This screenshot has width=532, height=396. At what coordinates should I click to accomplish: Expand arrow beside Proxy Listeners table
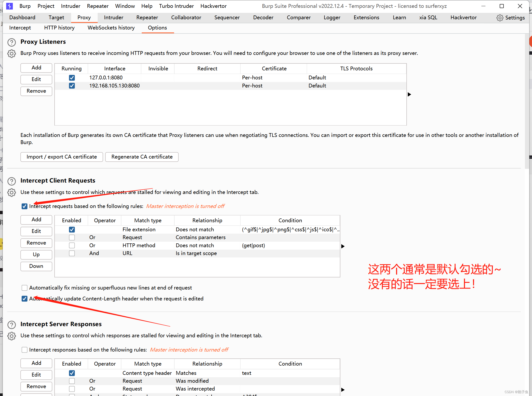point(409,94)
